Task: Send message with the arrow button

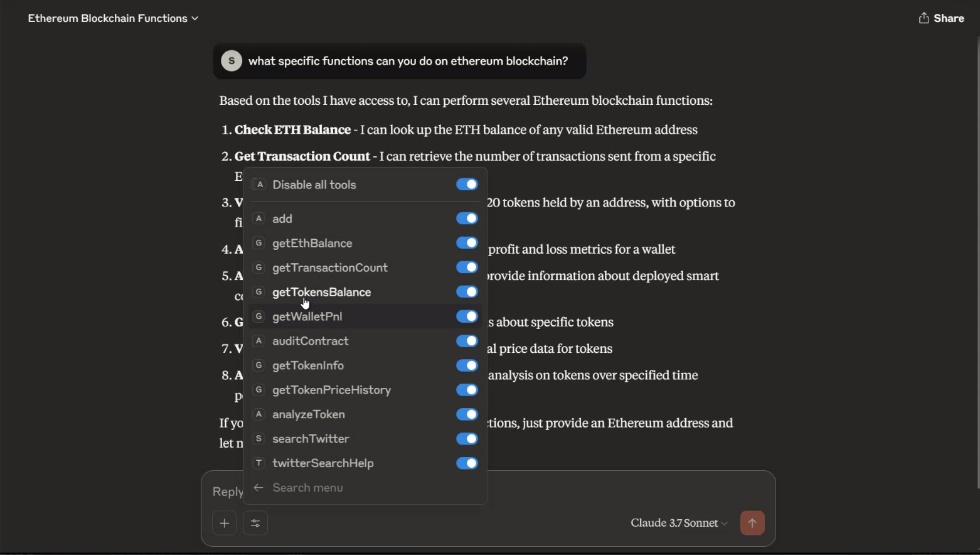Action: coord(752,523)
